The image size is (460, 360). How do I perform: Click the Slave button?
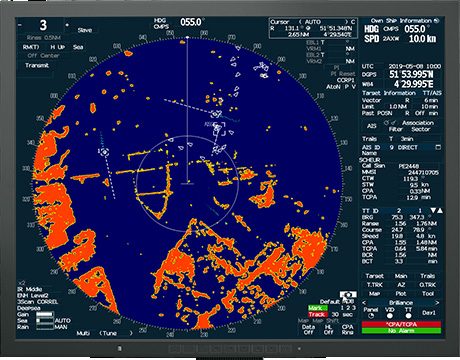click(84, 30)
